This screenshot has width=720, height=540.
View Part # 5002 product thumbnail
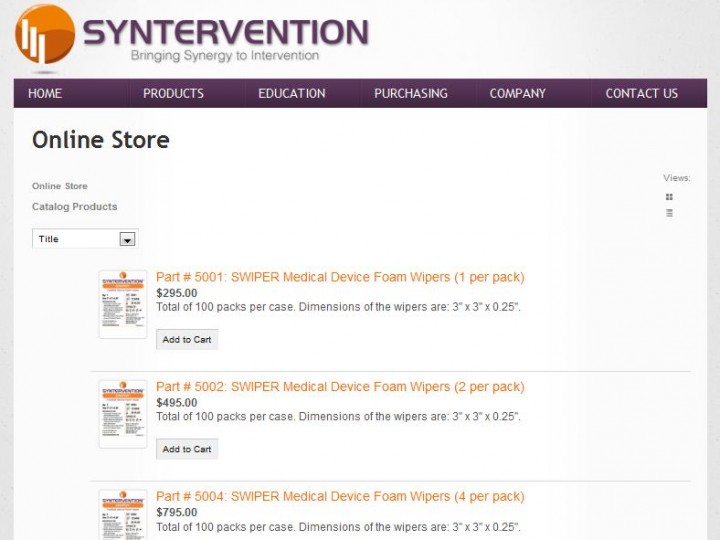[x=123, y=414]
